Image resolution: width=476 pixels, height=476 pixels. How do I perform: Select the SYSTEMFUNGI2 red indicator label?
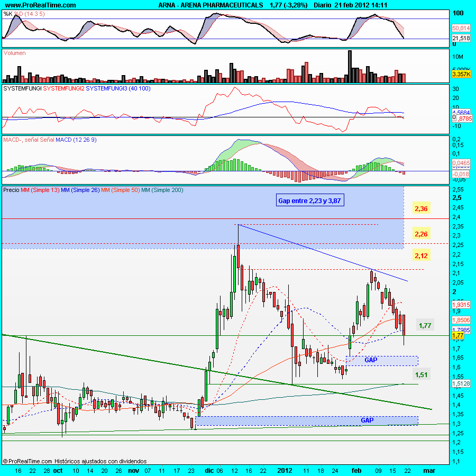pos(64,88)
